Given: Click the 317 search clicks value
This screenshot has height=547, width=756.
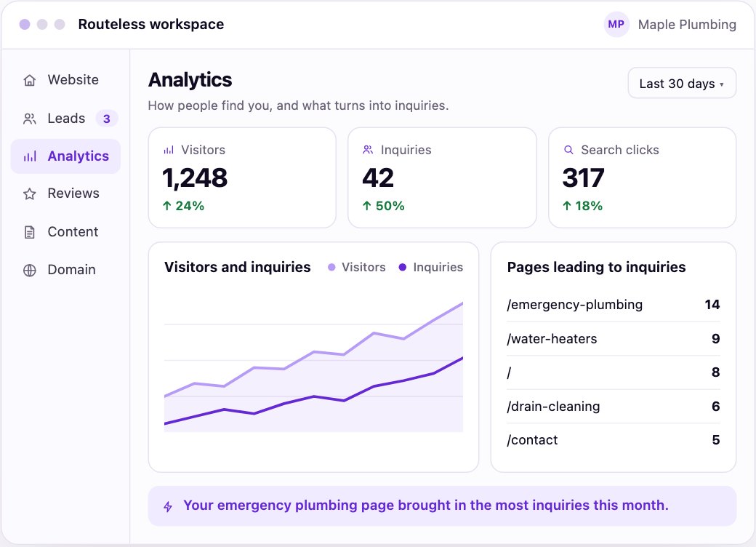Looking at the screenshot, I should [x=584, y=178].
